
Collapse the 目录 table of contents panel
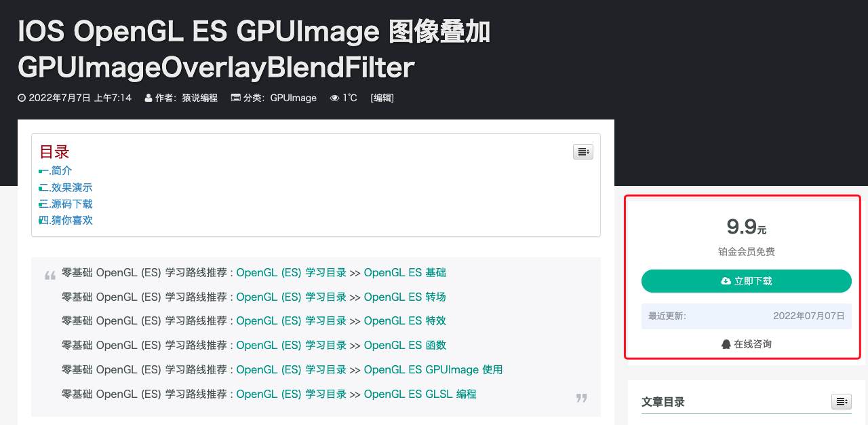click(x=583, y=151)
